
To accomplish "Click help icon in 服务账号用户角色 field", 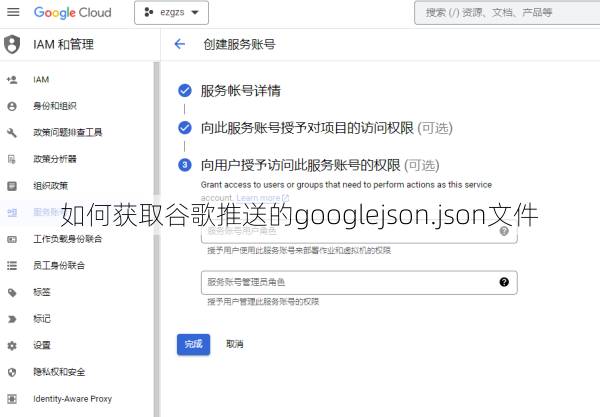I will [x=504, y=231].
